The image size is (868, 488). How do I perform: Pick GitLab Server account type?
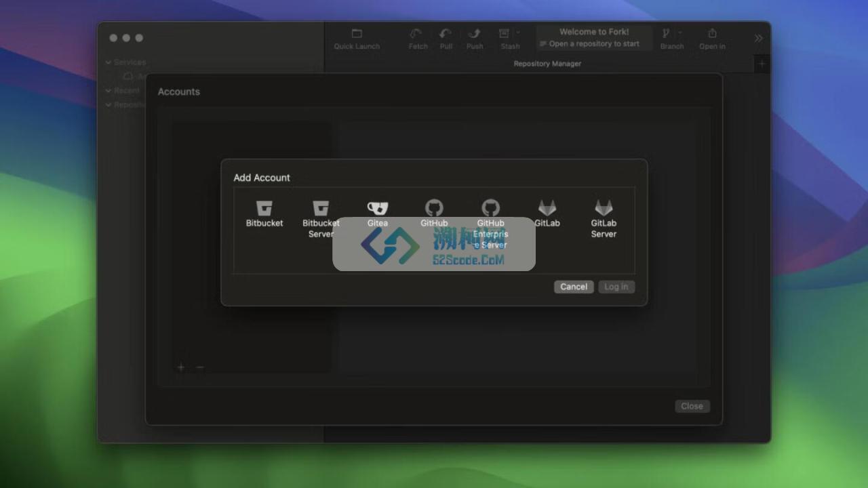[x=604, y=219]
